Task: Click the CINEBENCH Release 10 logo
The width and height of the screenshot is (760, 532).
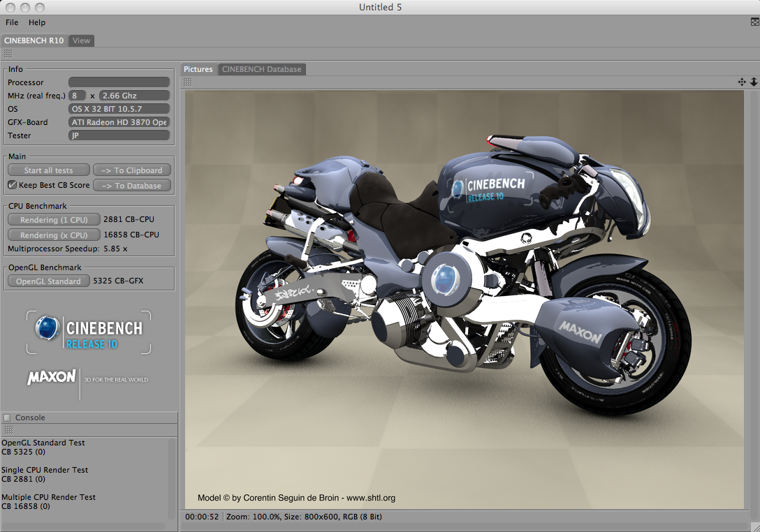Action: pyautogui.click(x=89, y=332)
